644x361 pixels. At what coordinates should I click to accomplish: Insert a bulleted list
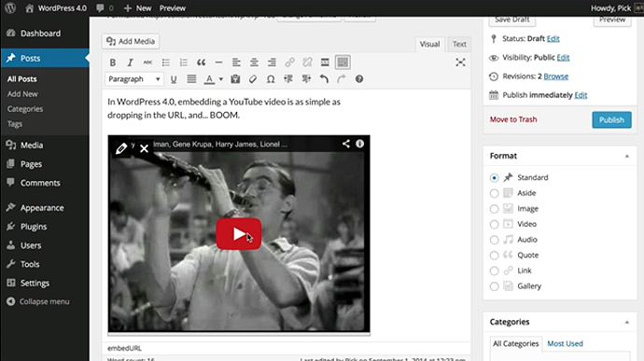click(x=166, y=62)
